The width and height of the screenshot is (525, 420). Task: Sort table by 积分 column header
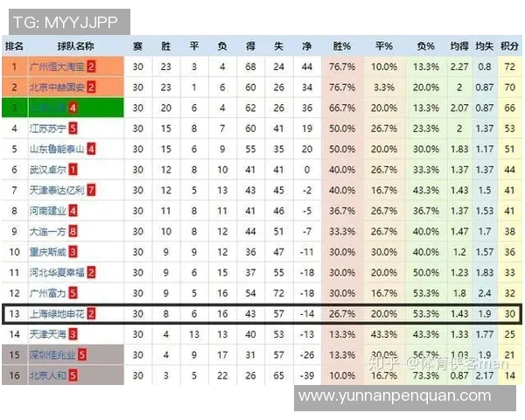pos(509,45)
